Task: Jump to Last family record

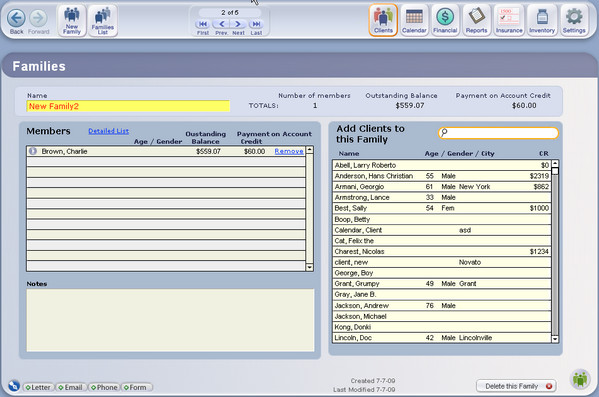Action: click(x=256, y=24)
